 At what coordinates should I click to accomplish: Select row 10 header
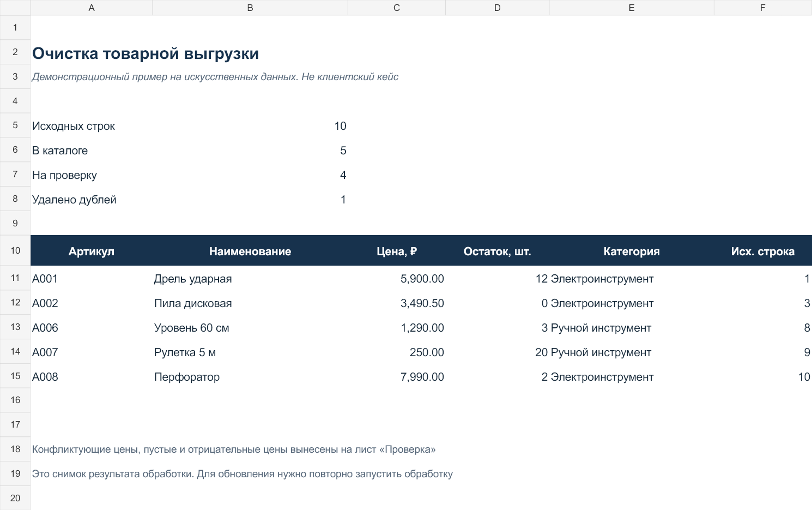coord(15,250)
